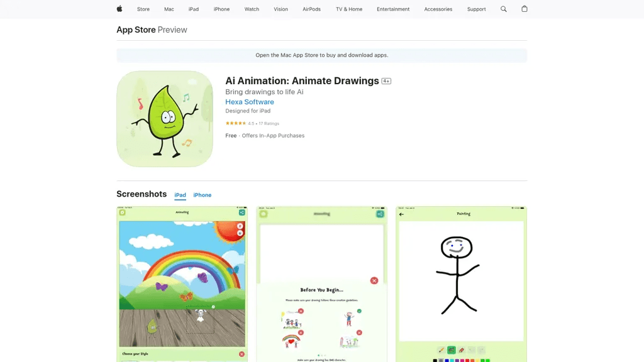
Task: Click the star rating icons
Action: pyautogui.click(x=235, y=123)
